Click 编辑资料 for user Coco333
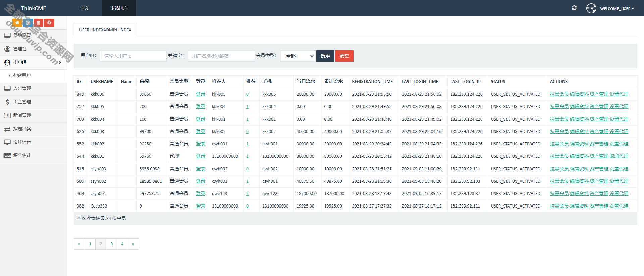Image resolution: width=644 pixels, height=276 pixels. pos(579,206)
